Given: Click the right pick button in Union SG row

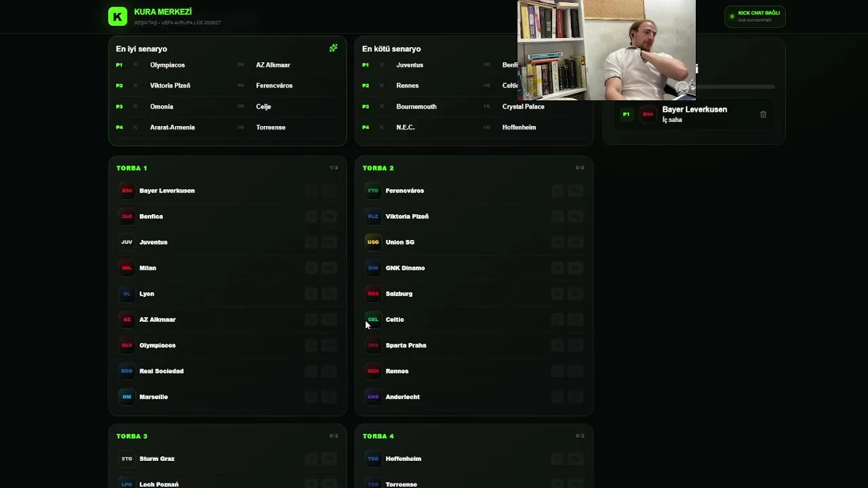Looking at the screenshot, I should click(575, 242).
